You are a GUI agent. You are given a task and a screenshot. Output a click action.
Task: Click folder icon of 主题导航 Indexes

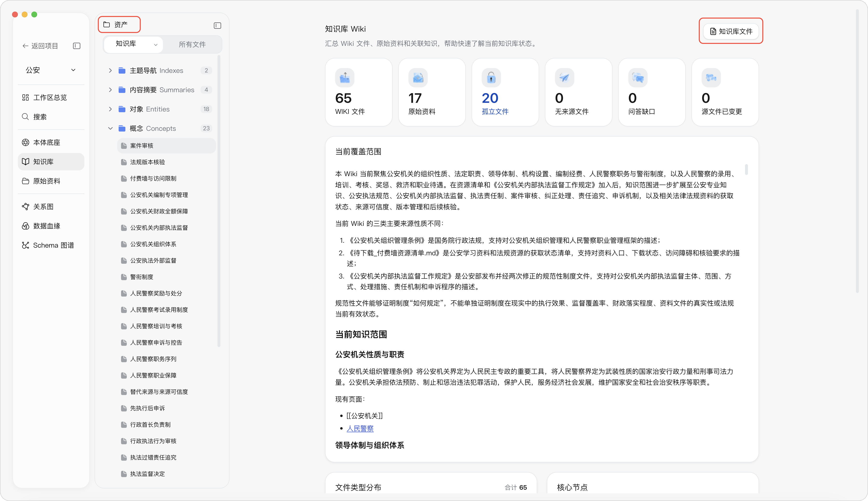click(122, 70)
